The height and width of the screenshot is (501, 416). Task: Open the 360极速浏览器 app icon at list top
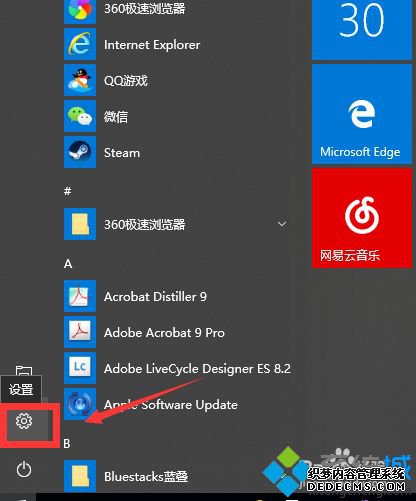80,11
